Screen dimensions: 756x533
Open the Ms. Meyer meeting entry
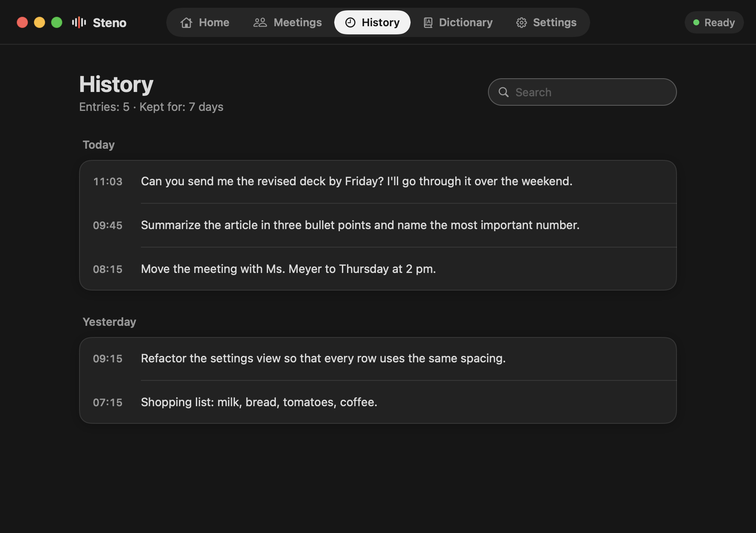coord(378,269)
